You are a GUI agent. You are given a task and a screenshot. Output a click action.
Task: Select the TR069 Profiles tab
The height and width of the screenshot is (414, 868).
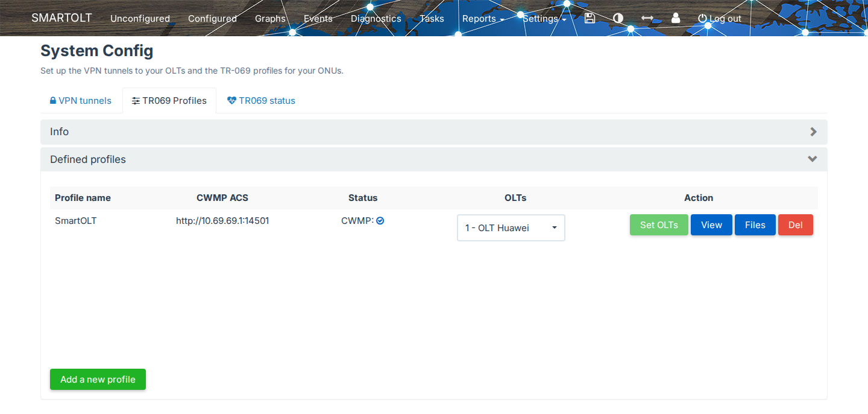(x=169, y=101)
